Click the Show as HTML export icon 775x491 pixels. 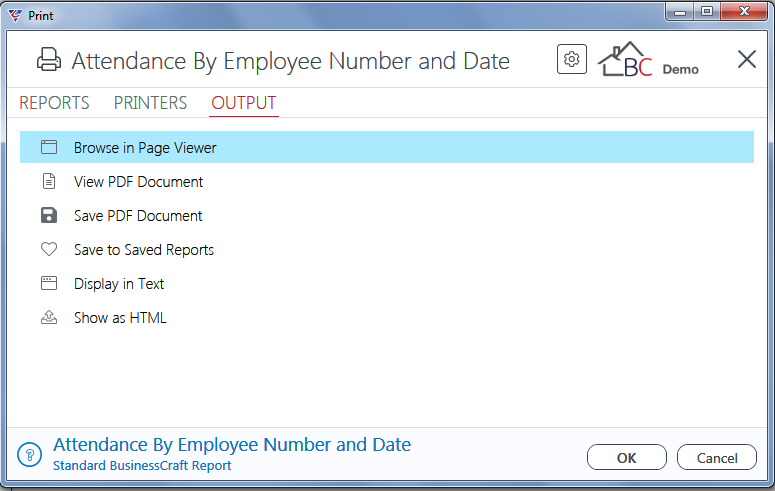click(x=49, y=317)
